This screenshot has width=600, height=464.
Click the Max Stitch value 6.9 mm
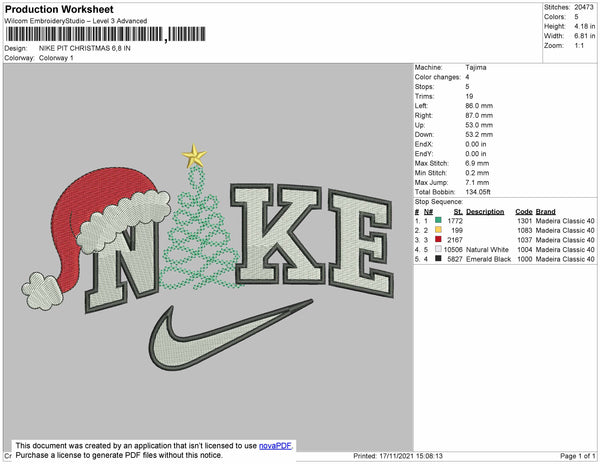(477, 163)
